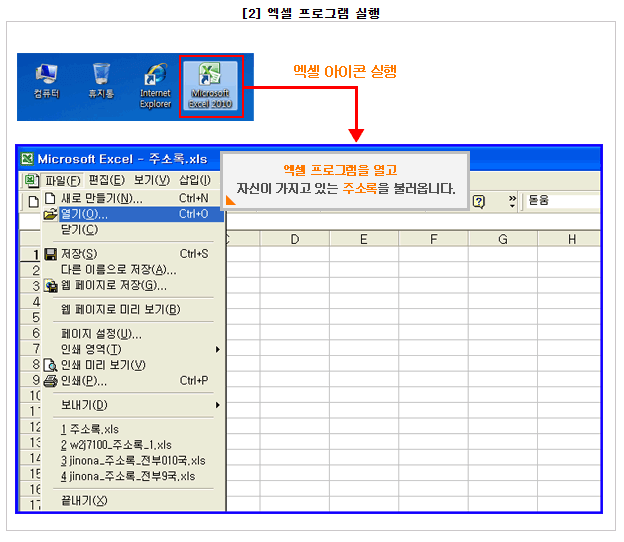Choose 페이지 설정(U) menu item

click(134, 334)
